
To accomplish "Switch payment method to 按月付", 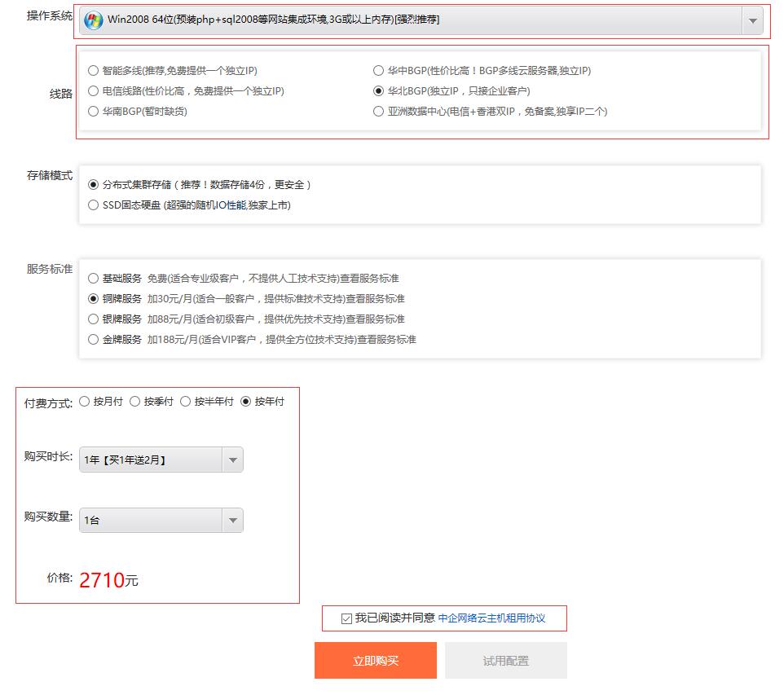I will click(85, 402).
